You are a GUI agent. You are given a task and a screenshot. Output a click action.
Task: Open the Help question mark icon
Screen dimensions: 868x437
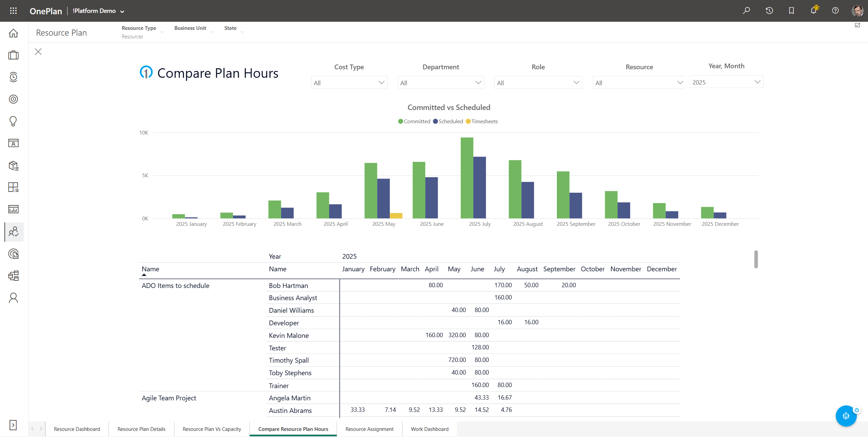coord(835,11)
